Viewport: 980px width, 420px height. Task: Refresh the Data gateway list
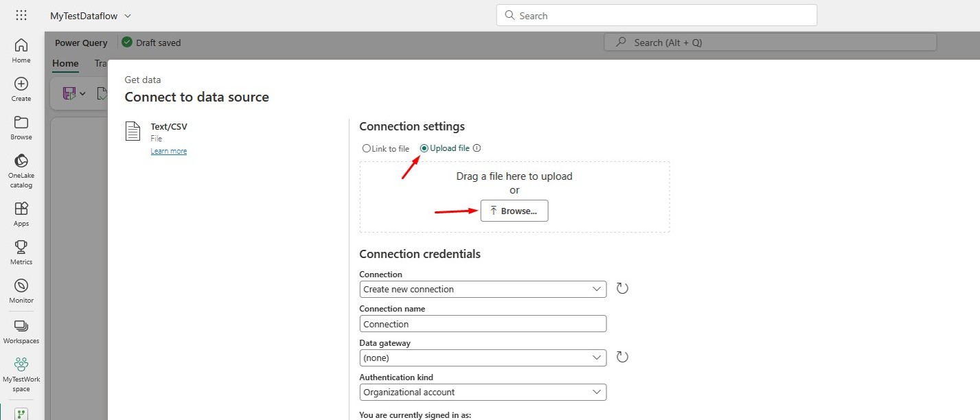tap(622, 357)
